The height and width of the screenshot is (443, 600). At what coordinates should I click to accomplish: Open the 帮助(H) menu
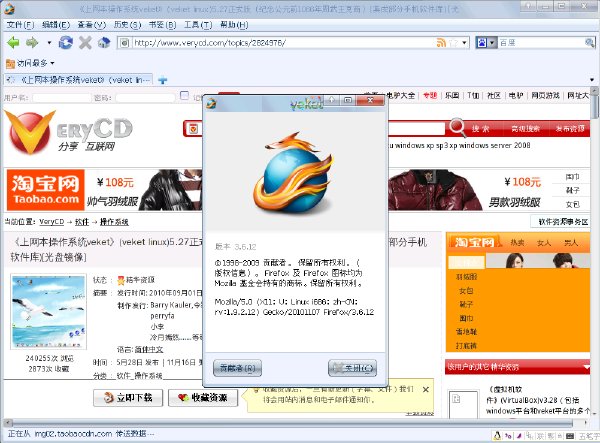click(x=234, y=25)
